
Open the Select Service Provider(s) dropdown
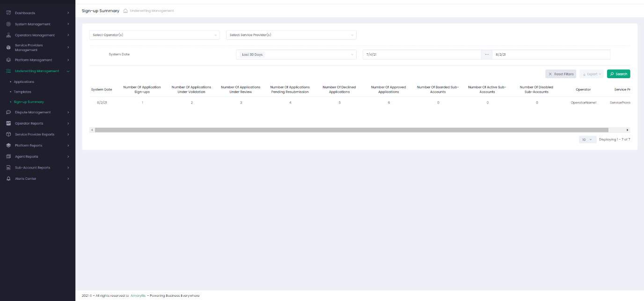(291, 35)
